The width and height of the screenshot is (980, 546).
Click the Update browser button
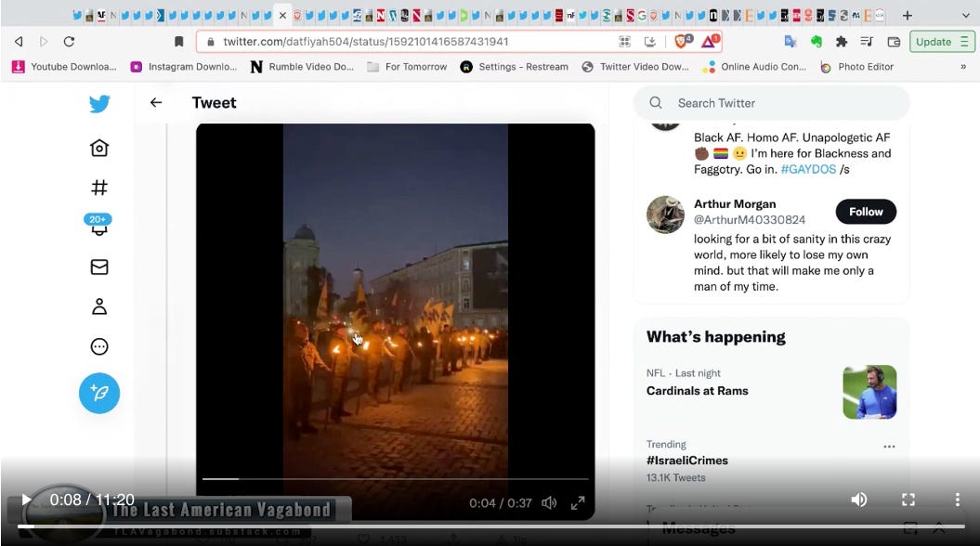pyautogui.click(x=942, y=42)
